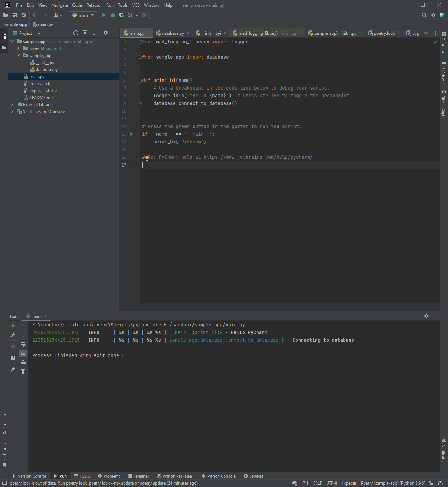This screenshot has width=448, height=487.
Task: Open the 'main' run configuration dropdown
Action: pos(83,15)
